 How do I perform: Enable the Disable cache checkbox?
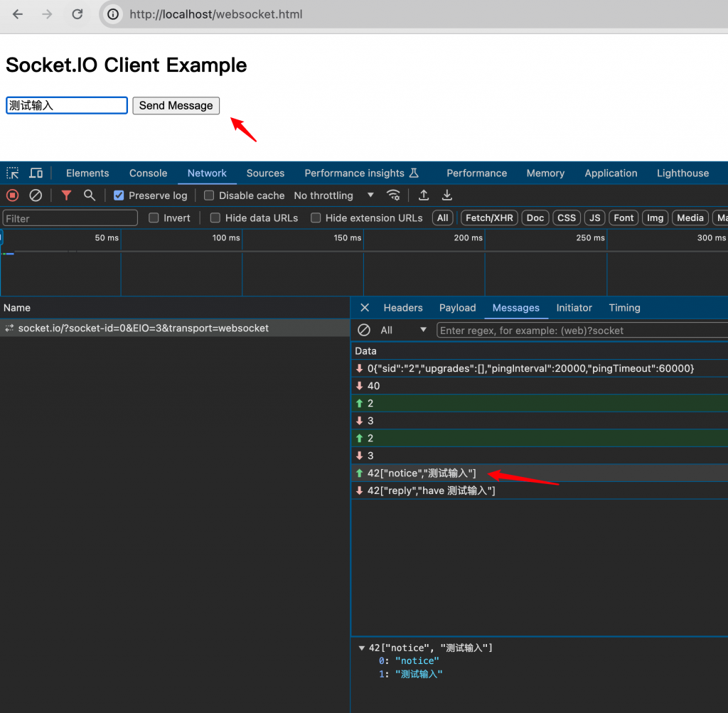209,195
